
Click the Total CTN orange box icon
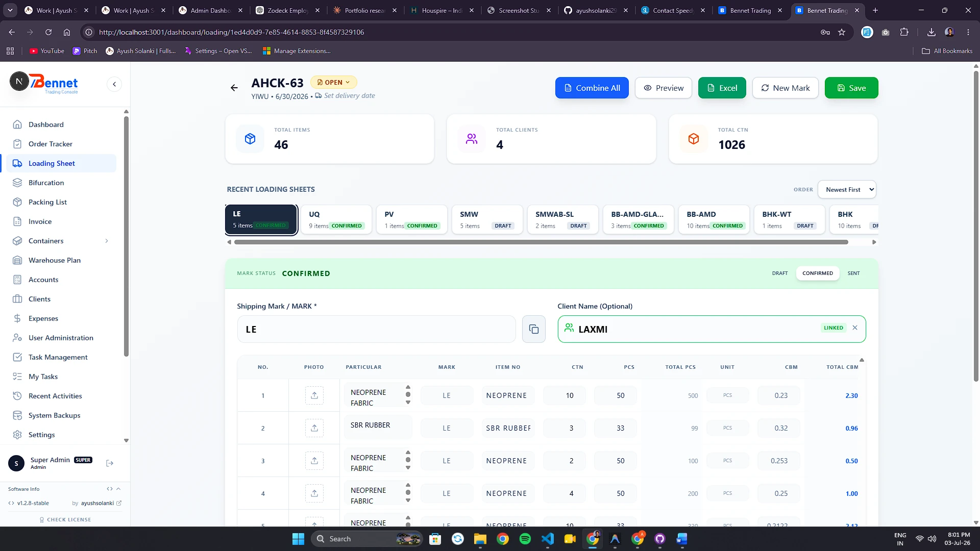pyautogui.click(x=694, y=139)
